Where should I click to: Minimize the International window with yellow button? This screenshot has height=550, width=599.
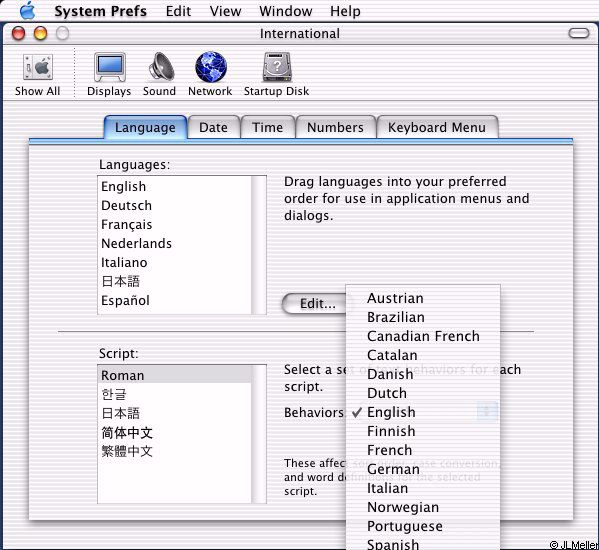pyautogui.click(x=40, y=33)
